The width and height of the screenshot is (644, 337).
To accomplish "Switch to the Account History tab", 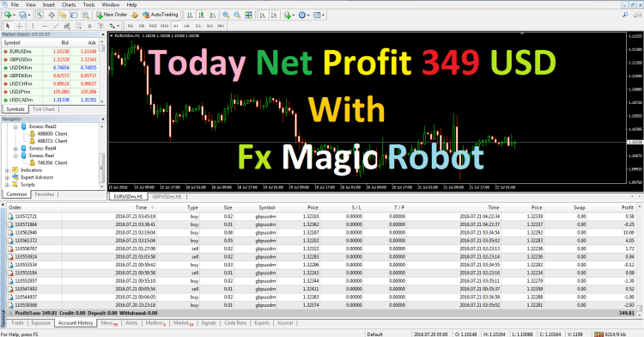I will click(76, 323).
